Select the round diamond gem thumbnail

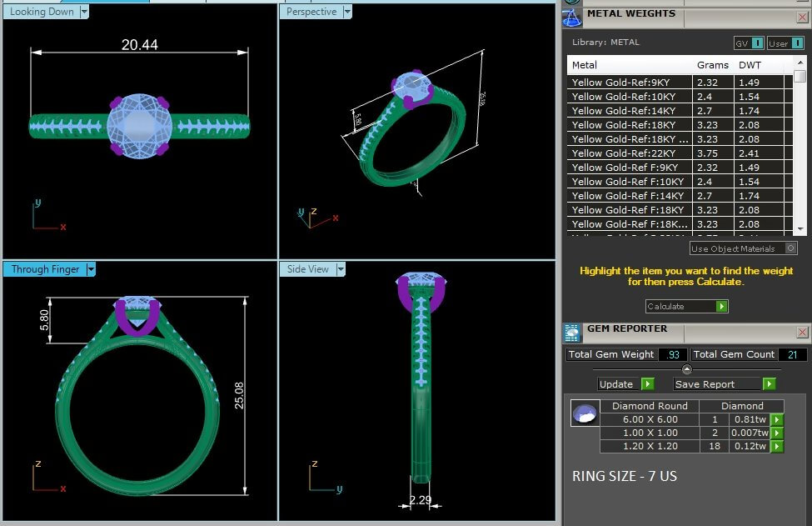(584, 413)
